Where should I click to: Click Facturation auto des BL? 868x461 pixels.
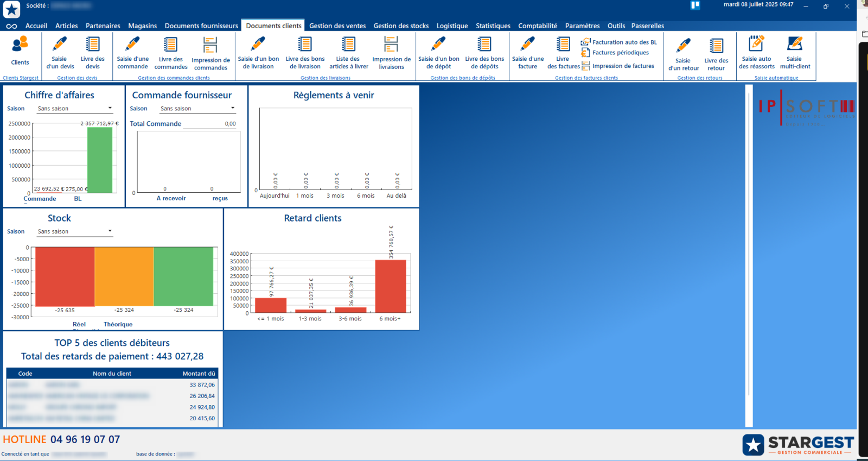click(624, 42)
